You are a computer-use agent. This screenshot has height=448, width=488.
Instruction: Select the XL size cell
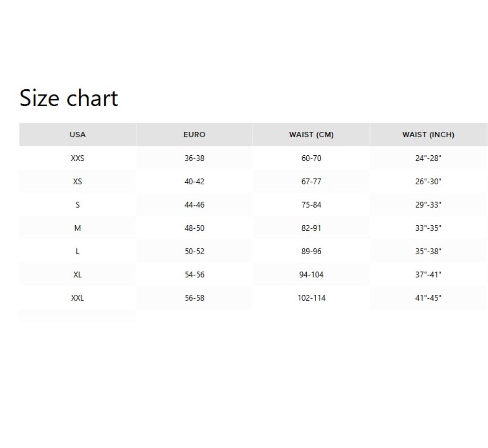tap(77, 275)
